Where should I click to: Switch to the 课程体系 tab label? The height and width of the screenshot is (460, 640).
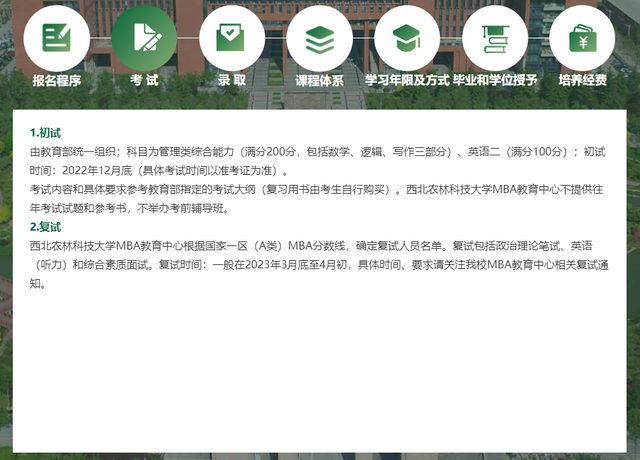[x=320, y=80]
